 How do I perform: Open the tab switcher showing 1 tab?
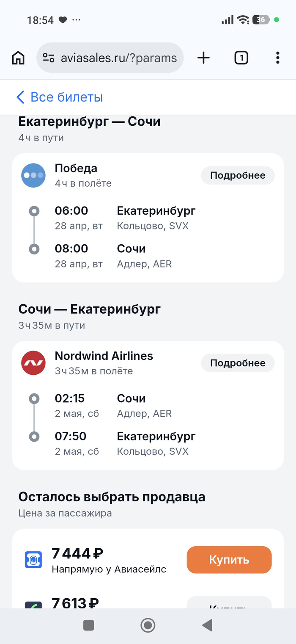[x=241, y=58]
